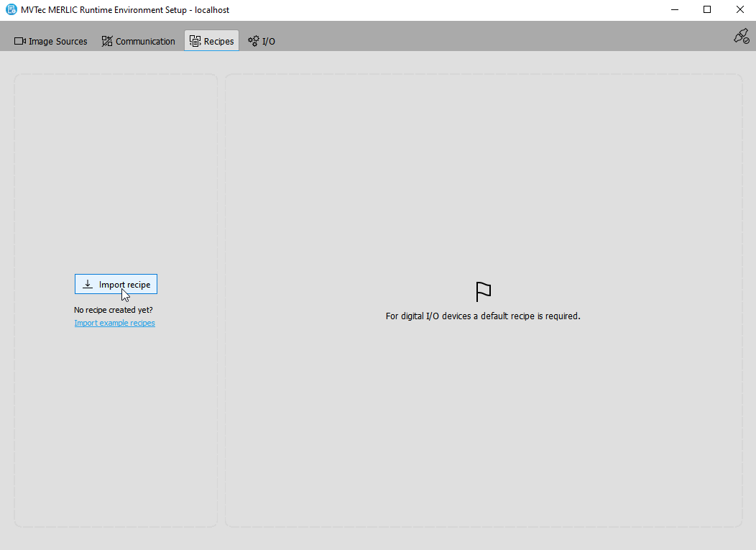The height and width of the screenshot is (550, 756).
Task: Switch to the Image Sources tab
Action: point(57,42)
